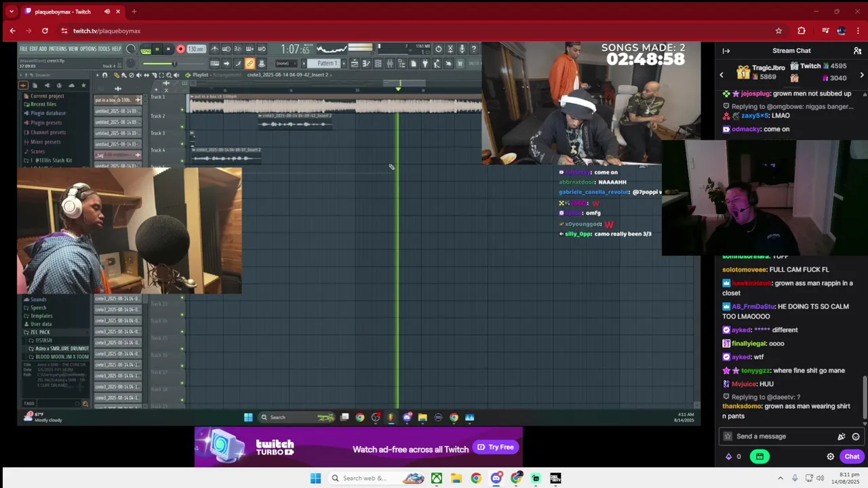Click the 130 tempo field

pyautogui.click(x=196, y=49)
